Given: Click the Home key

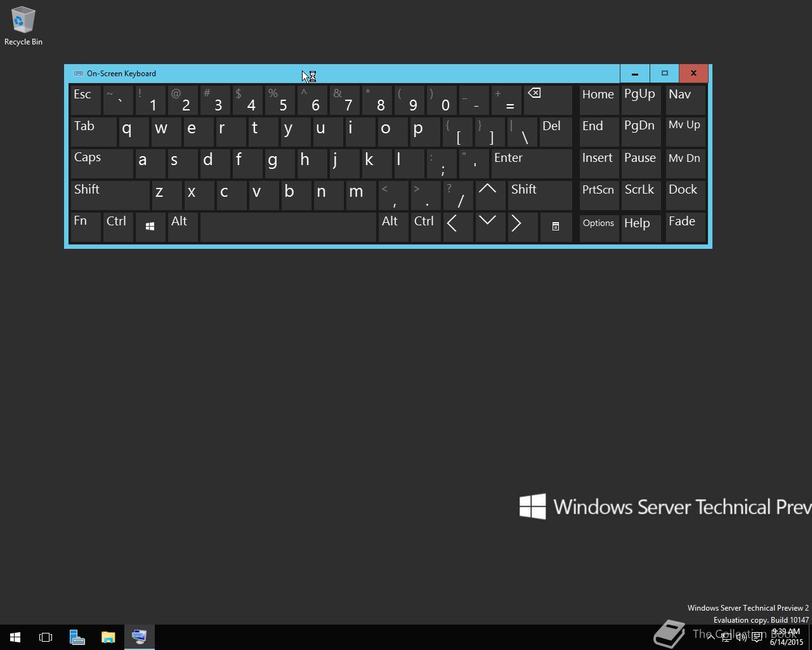Looking at the screenshot, I should click(x=599, y=100).
